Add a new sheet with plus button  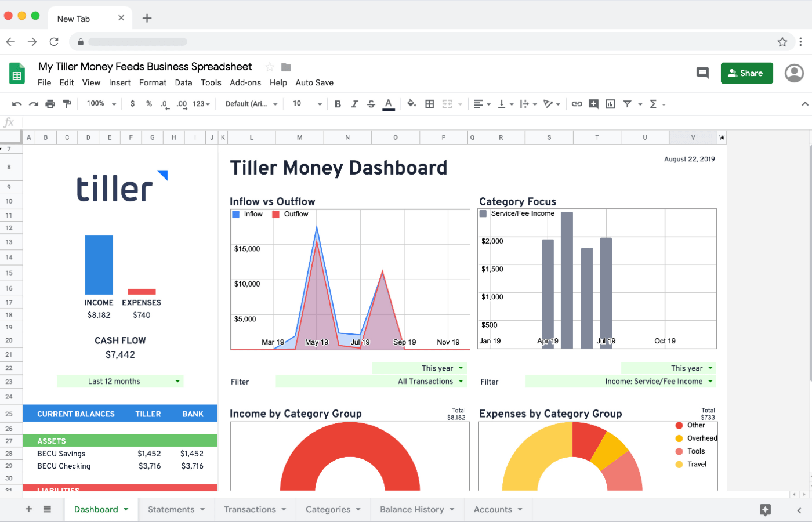28,509
